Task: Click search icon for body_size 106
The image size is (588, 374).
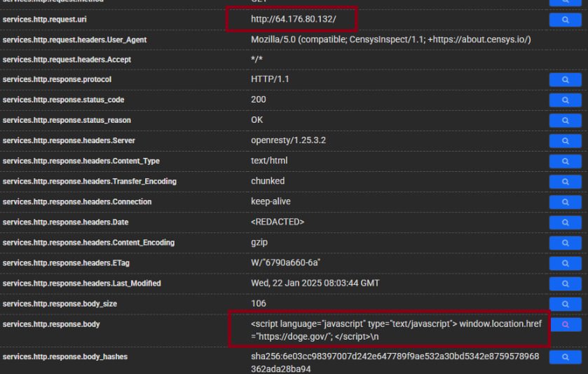Action: click(x=566, y=304)
